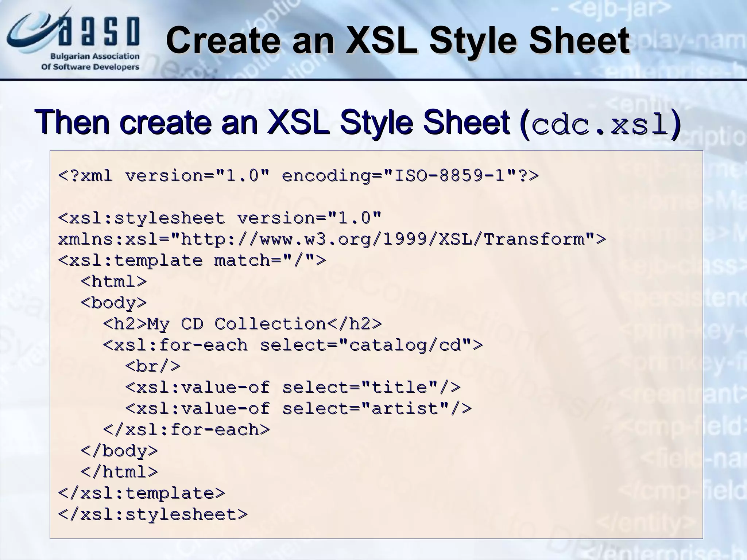
Task: Click the opening '<body>' tag line
Action: 114,303
